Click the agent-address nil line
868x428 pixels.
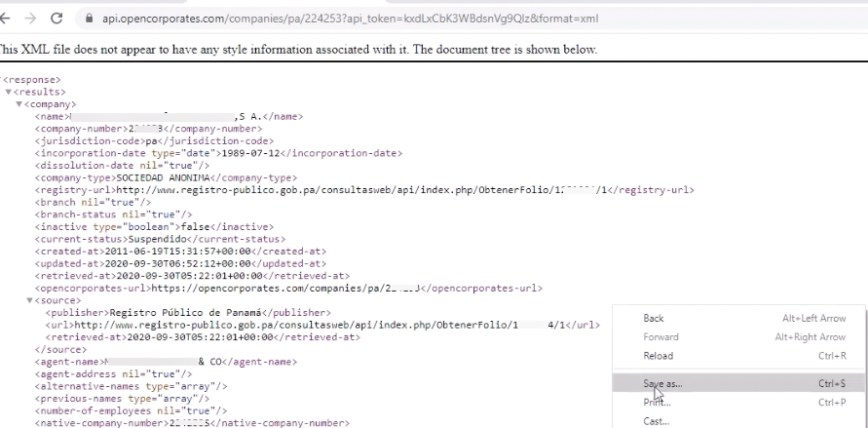(113, 373)
